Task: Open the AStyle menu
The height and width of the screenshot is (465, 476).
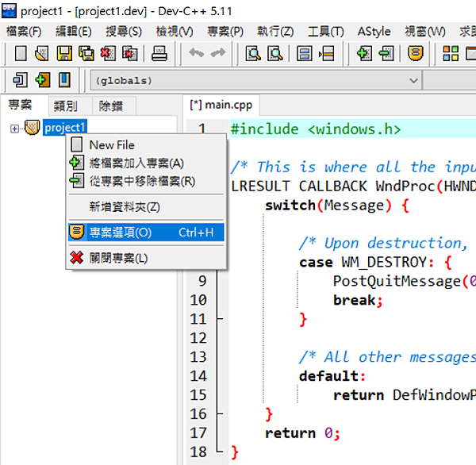Action: [374, 31]
